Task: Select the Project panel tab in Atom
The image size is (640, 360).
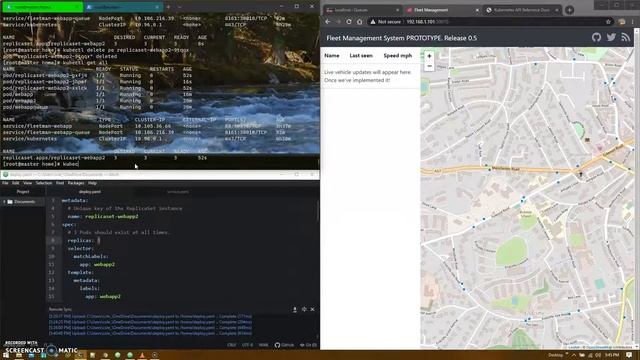Action: pos(23,191)
